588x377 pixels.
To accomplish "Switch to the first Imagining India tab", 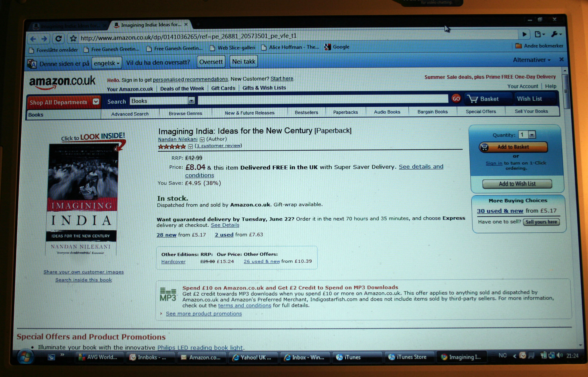I will (69, 26).
